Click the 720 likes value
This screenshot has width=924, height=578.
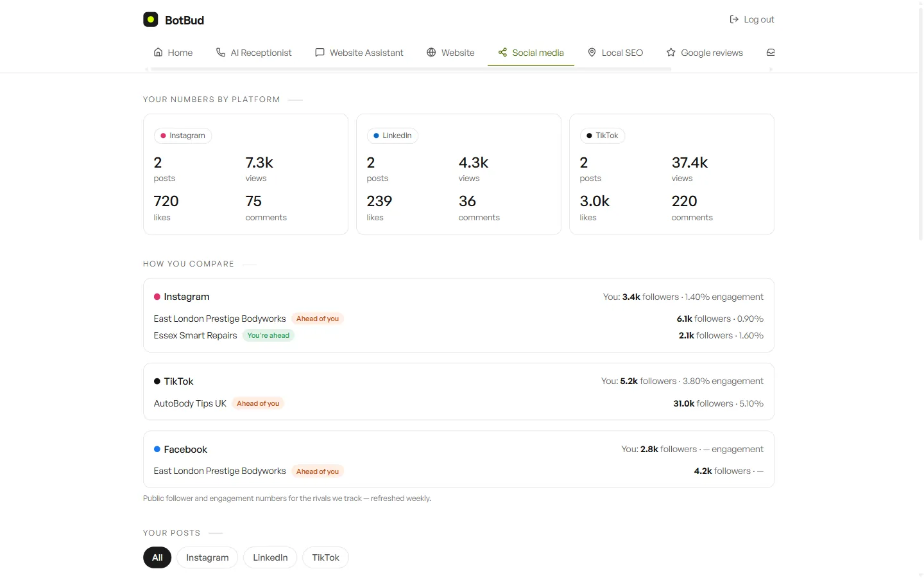pyautogui.click(x=166, y=201)
